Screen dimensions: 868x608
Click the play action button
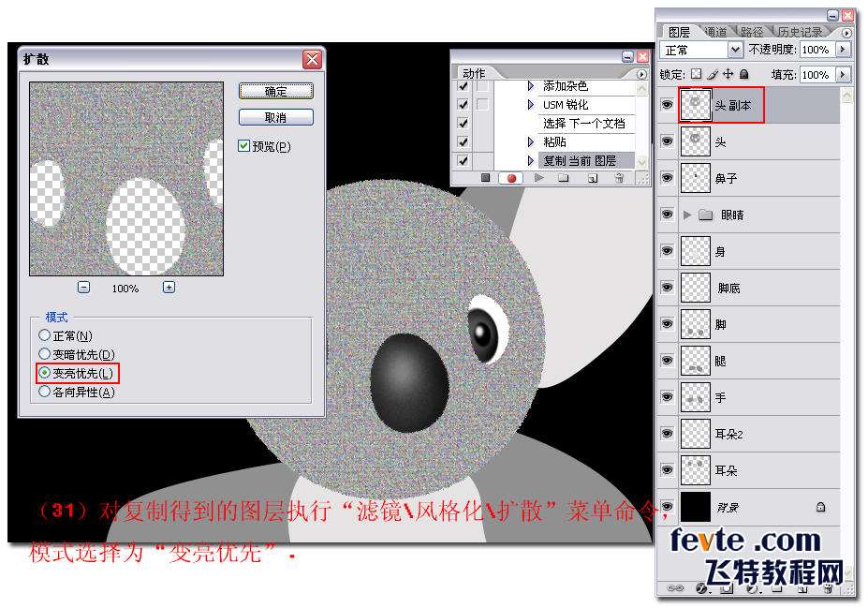538,177
